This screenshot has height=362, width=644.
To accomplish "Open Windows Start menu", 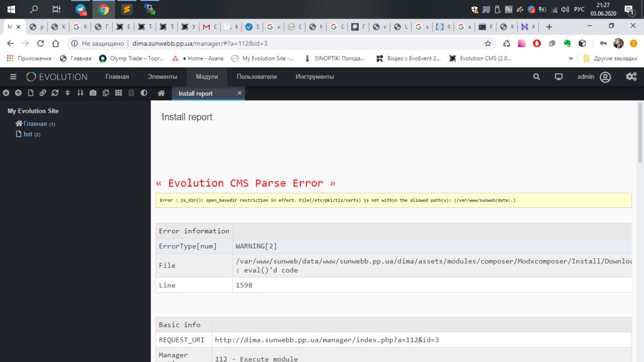I will tap(11, 9).
